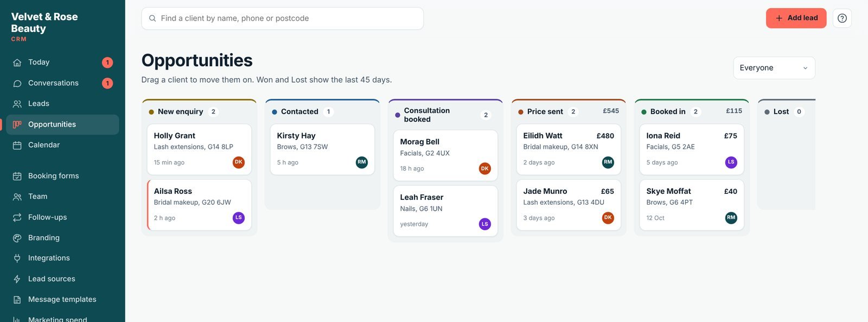The image size is (868, 322).
Task: Click the Message templates document icon
Action: pos(17,299)
